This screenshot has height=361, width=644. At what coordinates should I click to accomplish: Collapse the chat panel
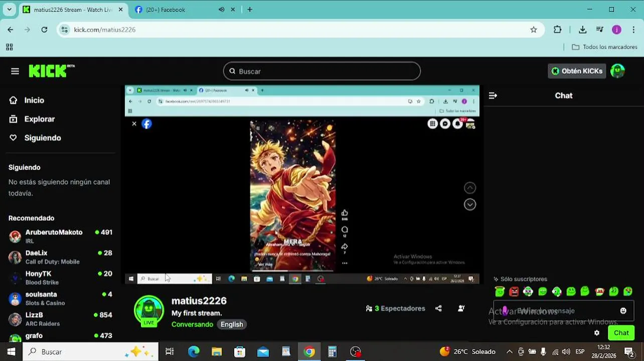pos(493,95)
